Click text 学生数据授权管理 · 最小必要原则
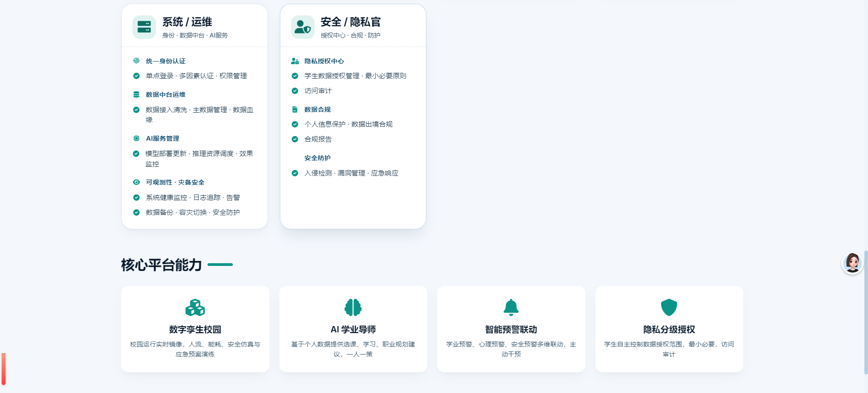This screenshot has height=393, width=868. tap(355, 76)
